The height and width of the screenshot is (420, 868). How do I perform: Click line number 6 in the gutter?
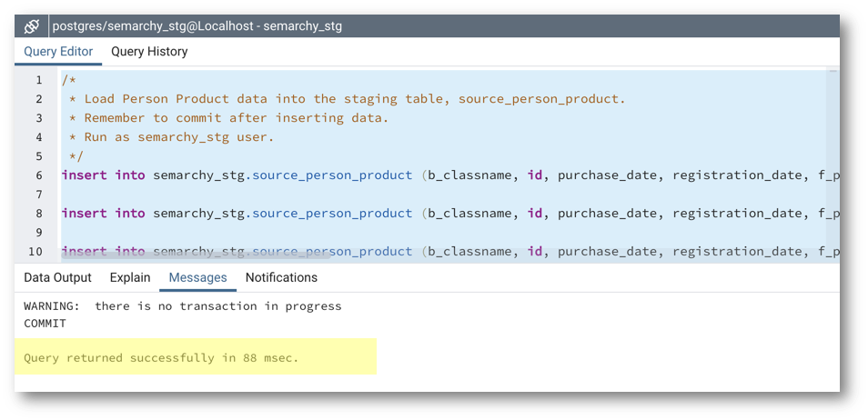(38, 175)
